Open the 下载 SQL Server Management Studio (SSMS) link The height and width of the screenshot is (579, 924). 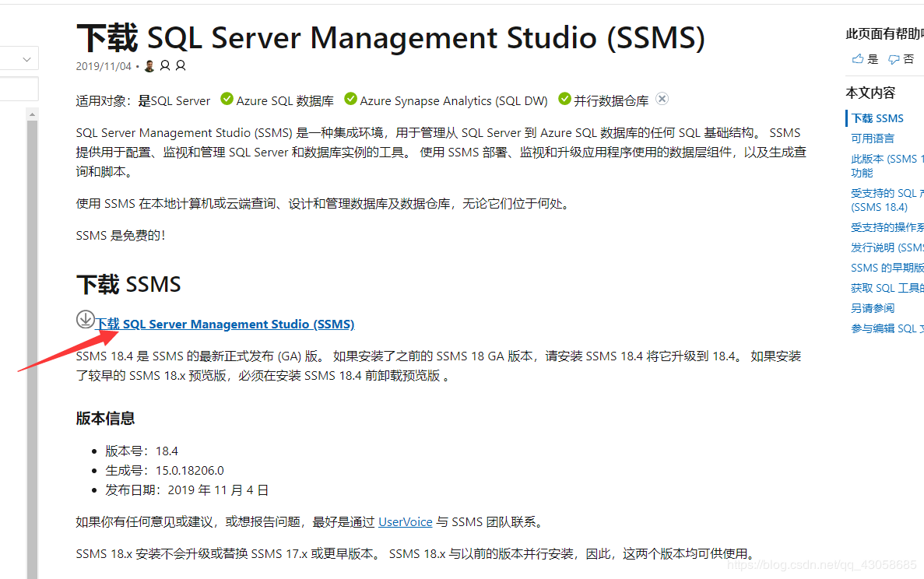pos(226,324)
